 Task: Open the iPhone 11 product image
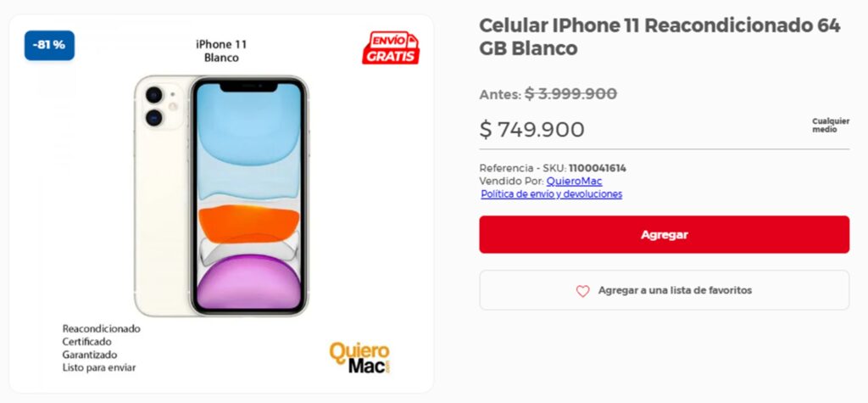tap(221, 196)
